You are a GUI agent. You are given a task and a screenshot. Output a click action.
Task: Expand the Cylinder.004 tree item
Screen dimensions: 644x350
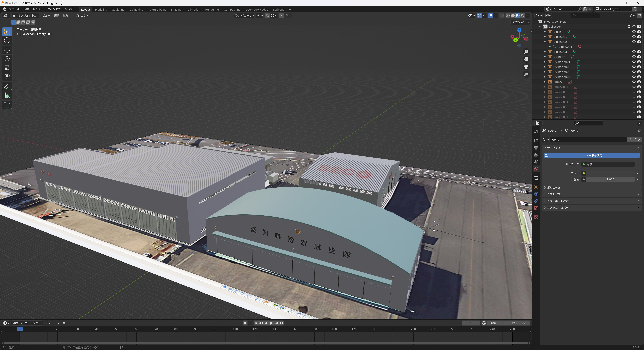pyautogui.click(x=545, y=77)
